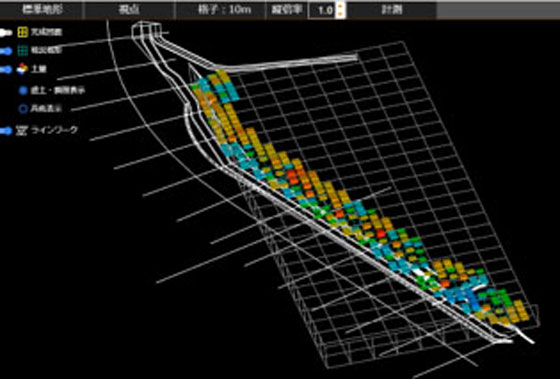Click the 1.0 vertical scale field
This screenshot has width=560, height=379.
(x=322, y=10)
